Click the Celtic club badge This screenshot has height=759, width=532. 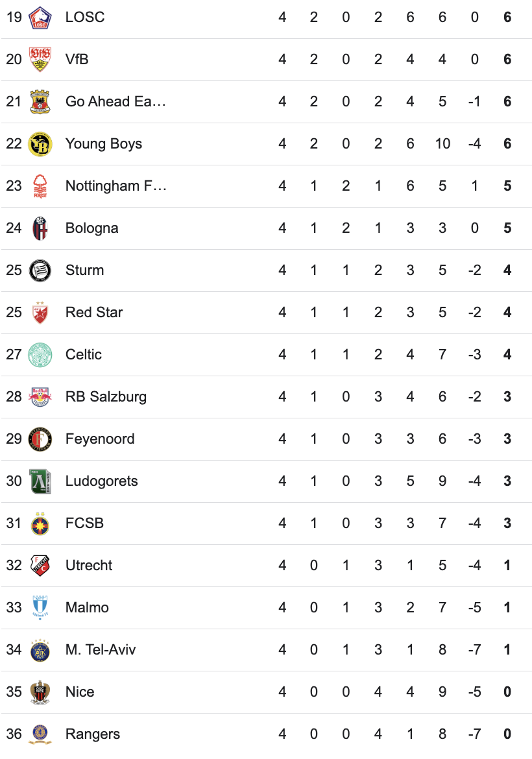(x=40, y=355)
